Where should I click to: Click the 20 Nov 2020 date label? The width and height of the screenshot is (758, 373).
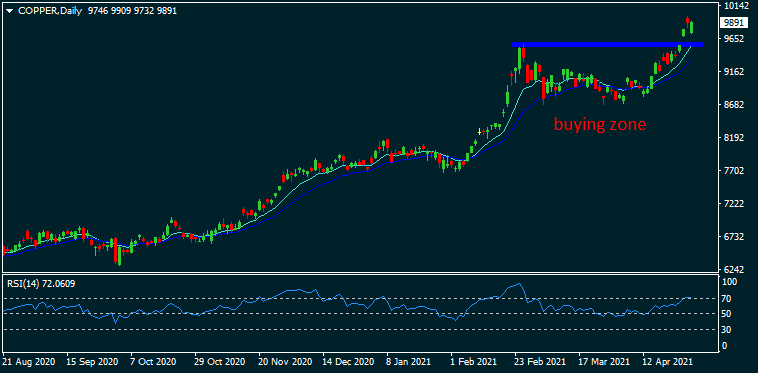click(x=284, y=361)
